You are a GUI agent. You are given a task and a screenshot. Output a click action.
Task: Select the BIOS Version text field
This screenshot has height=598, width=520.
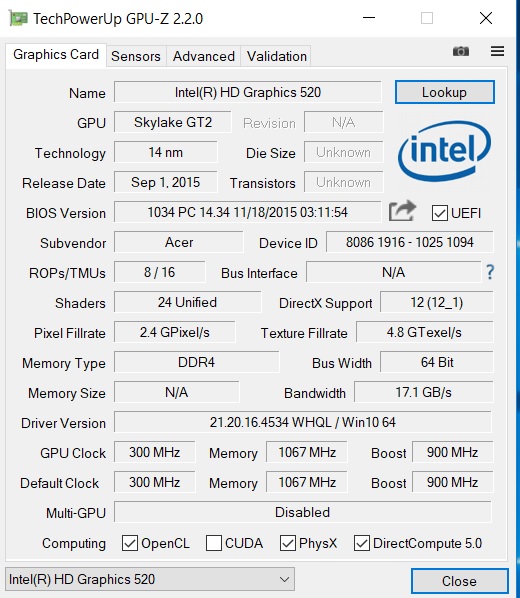tap(248, 212)
